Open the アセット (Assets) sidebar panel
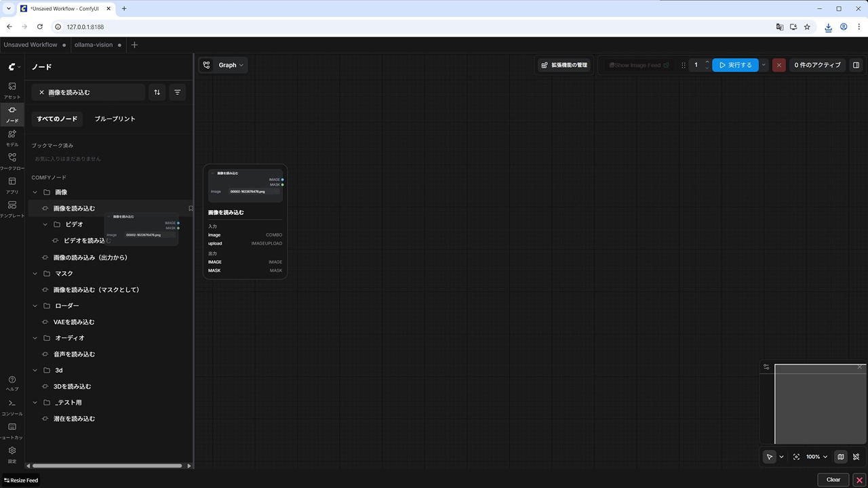The width and height of the screenshot is (868, 488). pyautogui.click(x=12, y=90)
